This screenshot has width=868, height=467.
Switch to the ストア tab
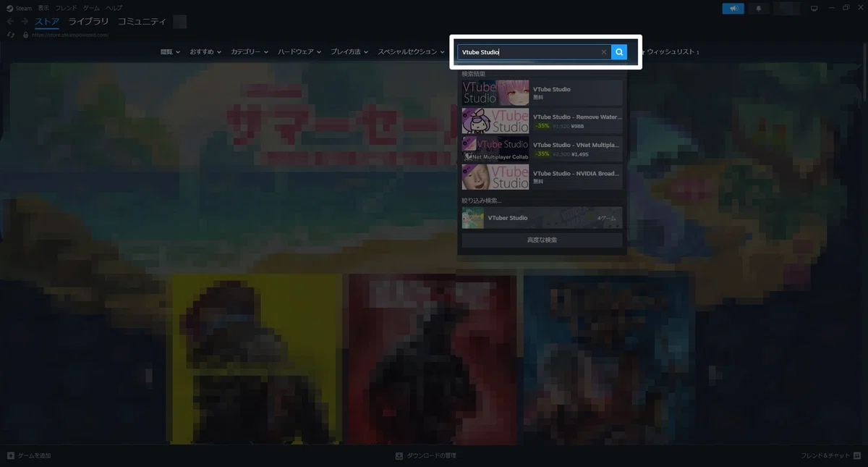click(x=47, y=22)
